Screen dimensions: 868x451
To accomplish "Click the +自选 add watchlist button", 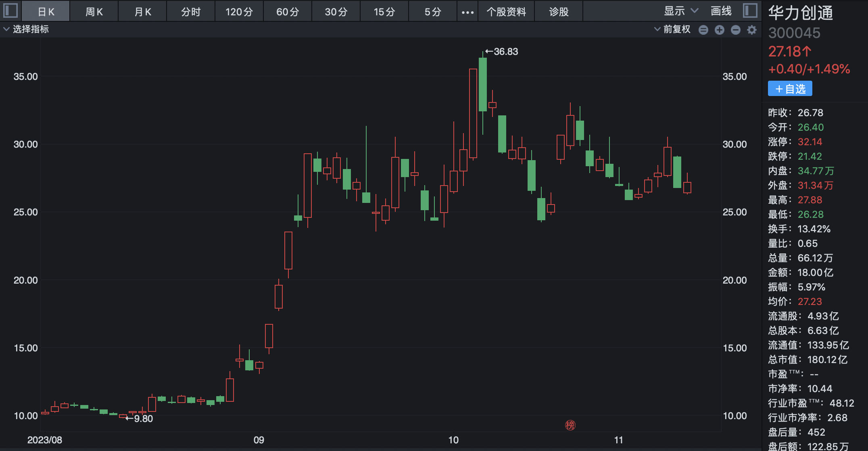I will [790, 89].
